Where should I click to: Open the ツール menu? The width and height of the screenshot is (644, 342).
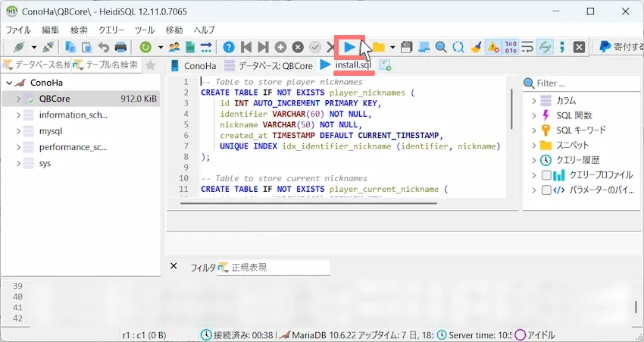click(145, 30)
